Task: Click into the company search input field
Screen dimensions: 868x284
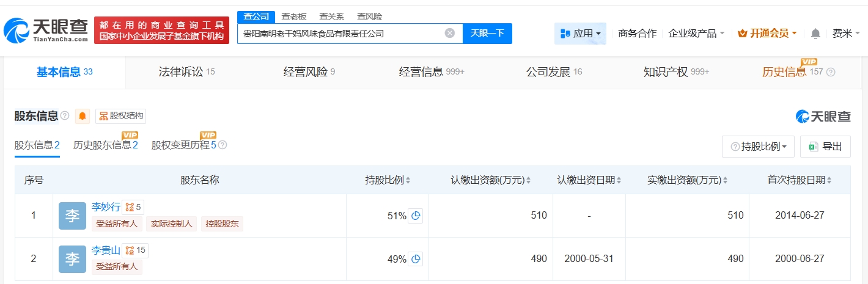Action: tap(339, 34)
